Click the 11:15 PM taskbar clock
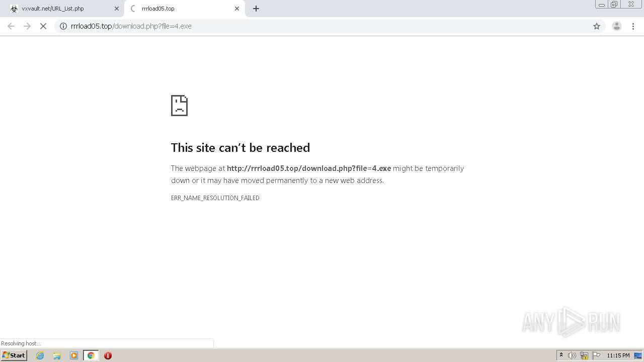This screenshot has width=644, height=362. pos(618,355)
